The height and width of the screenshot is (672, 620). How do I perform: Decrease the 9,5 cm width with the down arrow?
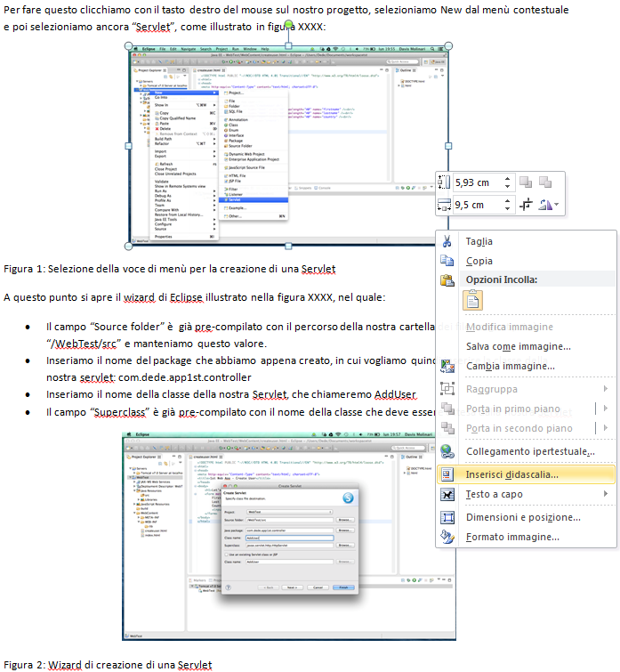(507, 208)
